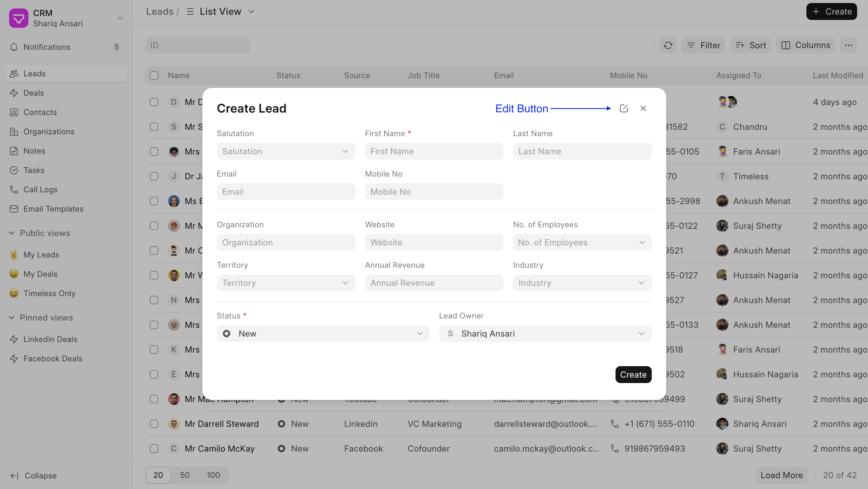The height and width of the screenshot is (489, 868).
Task: Open the Salutation dropdown
Action: point(286,151)
